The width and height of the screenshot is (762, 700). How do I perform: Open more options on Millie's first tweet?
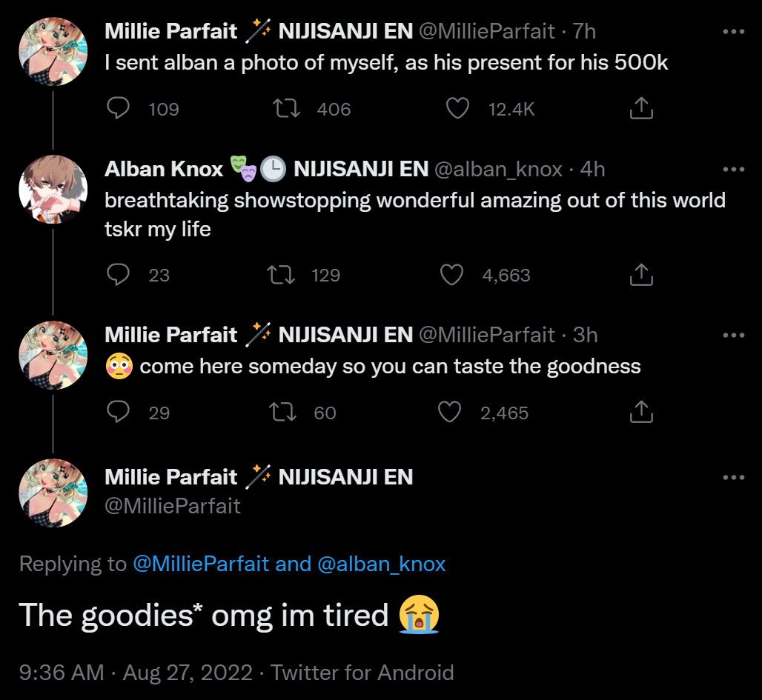click(733, 31)
